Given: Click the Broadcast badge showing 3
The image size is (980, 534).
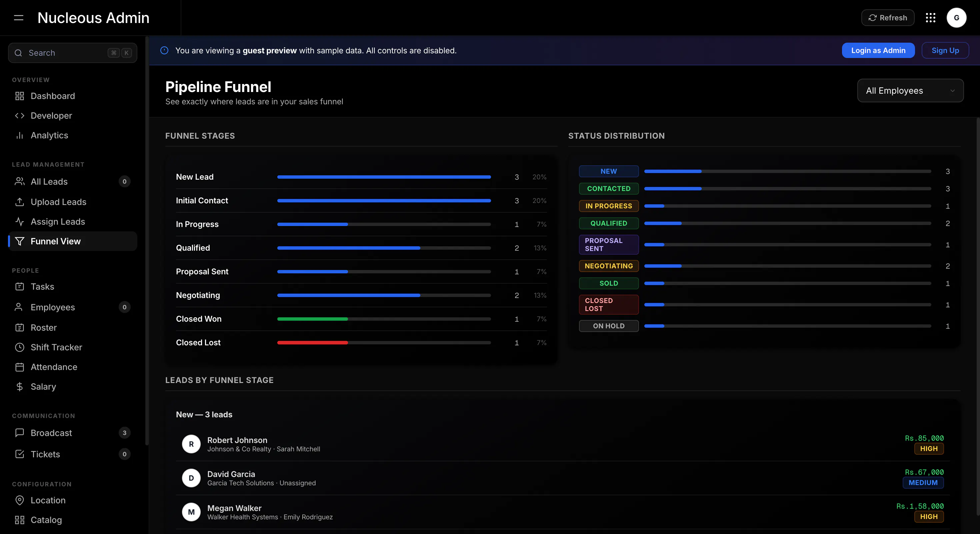Looking at the screenshot, I should [x=124, y=433].
